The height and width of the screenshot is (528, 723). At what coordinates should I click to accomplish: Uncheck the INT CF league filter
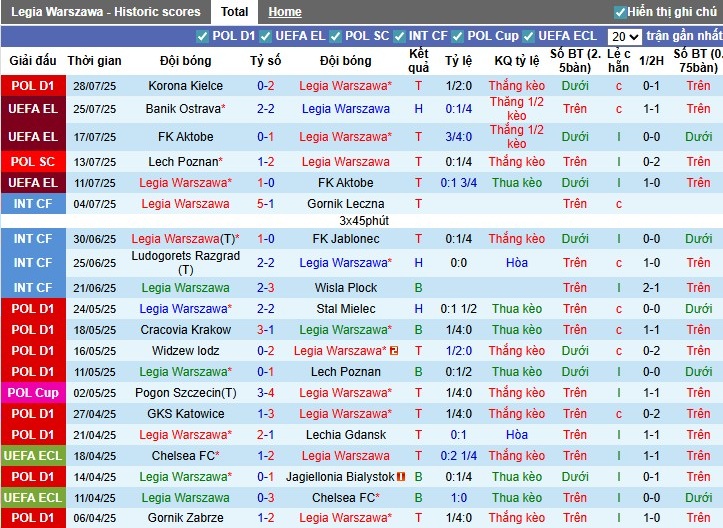[399, 36]
